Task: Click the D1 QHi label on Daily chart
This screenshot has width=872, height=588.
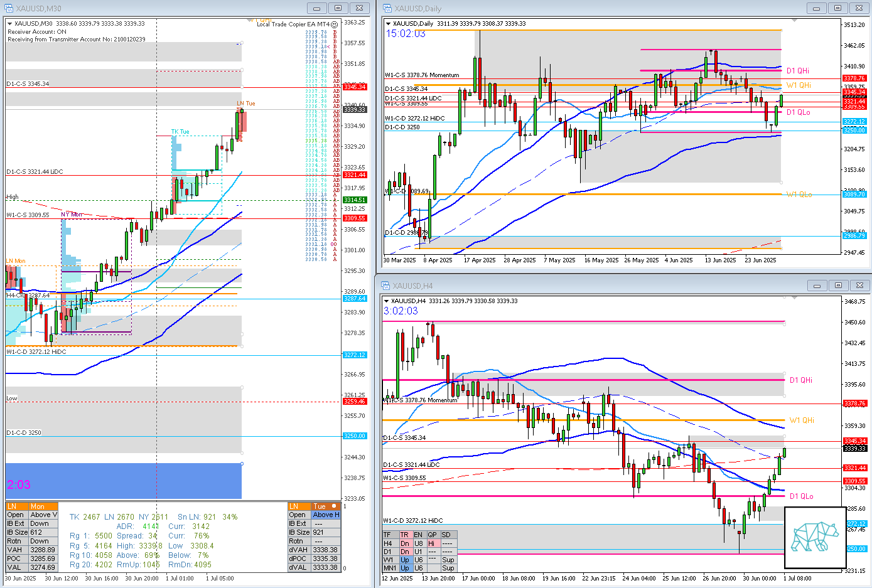Action: pyautogui.click(x=798, y=71)
